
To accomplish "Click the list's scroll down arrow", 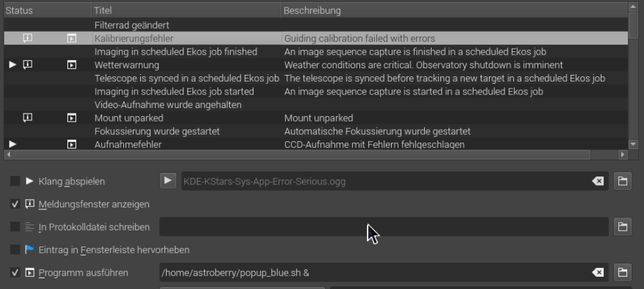I will (633, 144).
